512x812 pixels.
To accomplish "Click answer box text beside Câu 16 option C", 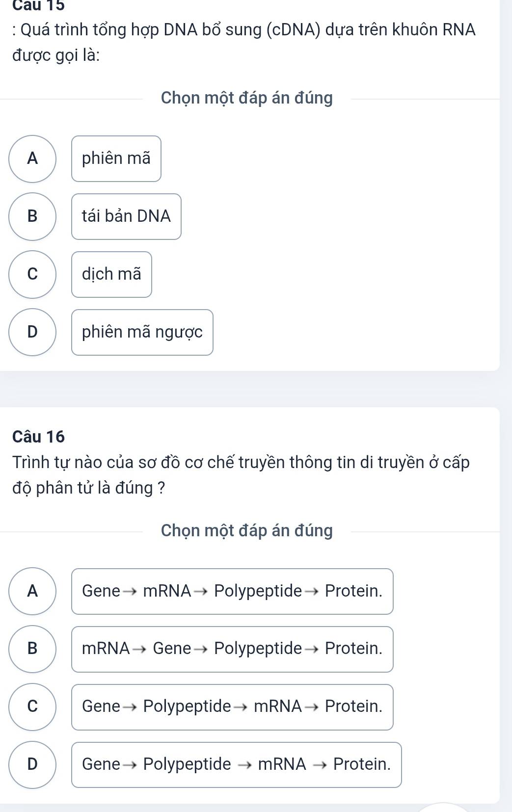I will coord(232,707).
